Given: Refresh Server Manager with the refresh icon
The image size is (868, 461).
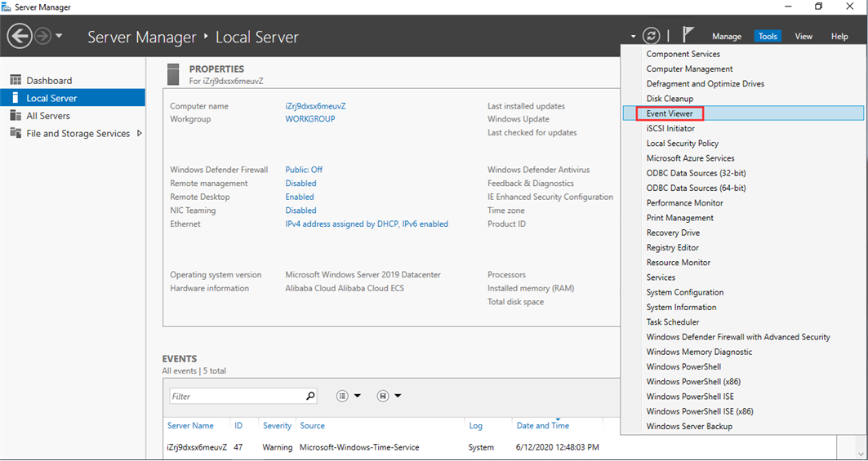Looking at the screenshot, I should click(x=652, y=36).
